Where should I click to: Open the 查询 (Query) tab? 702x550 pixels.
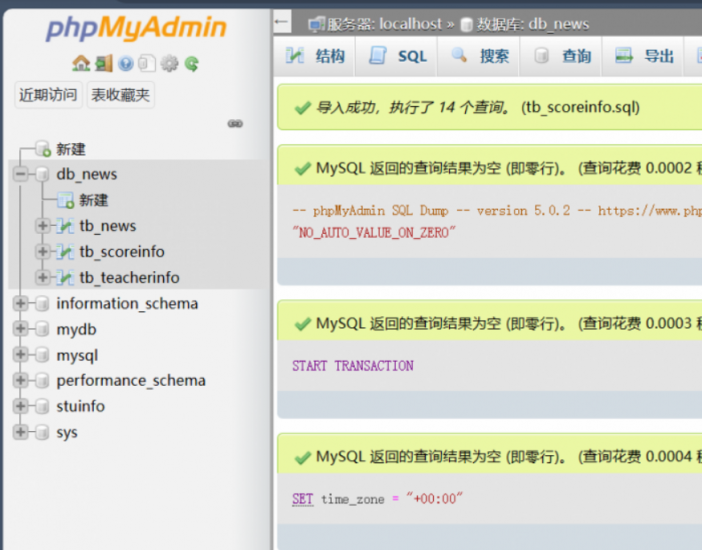point(561,56)
